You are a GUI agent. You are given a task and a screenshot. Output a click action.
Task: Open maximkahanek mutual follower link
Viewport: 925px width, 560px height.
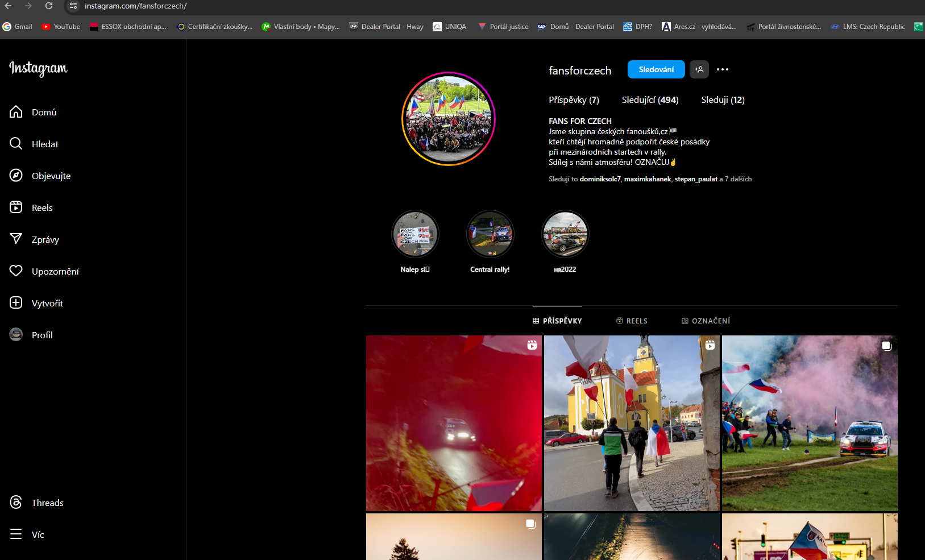click(648, 179)
